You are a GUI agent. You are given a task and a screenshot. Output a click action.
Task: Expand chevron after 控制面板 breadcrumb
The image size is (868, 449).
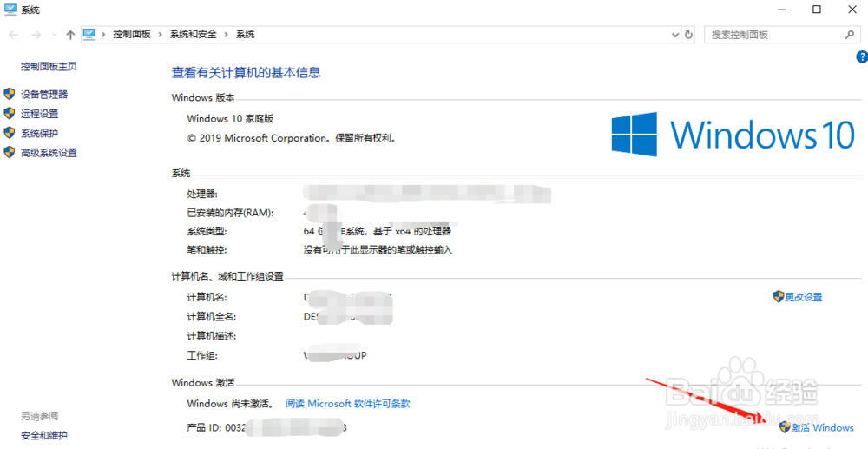[x=160, y=35]
